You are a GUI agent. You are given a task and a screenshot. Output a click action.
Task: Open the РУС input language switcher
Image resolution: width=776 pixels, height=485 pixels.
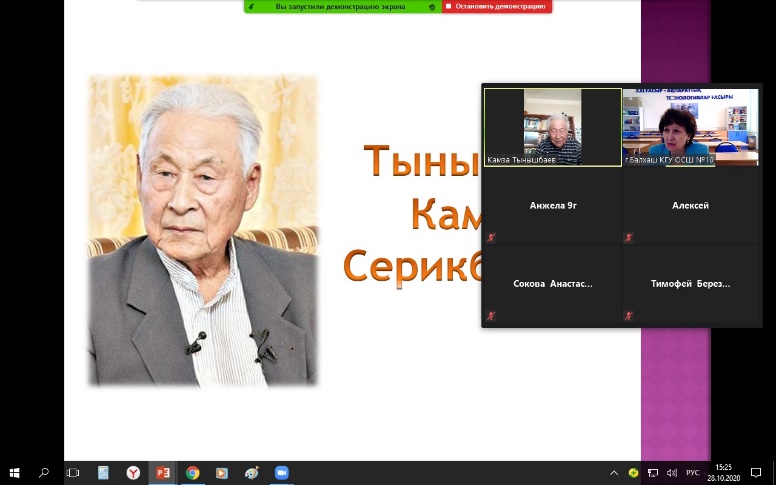click(692, 473)
